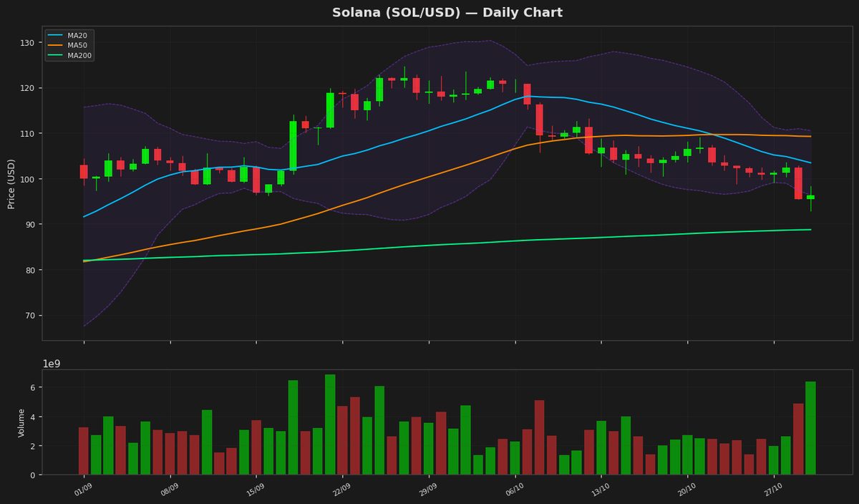Click the 4 tick on the volume axis
Image resolution: width=859 pixels, height=504 pixels.
click(33, 417)
